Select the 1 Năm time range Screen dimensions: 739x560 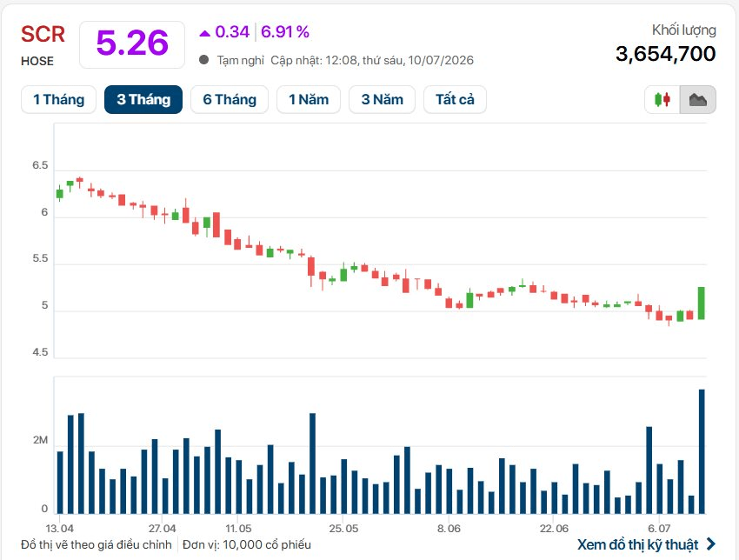309,99
